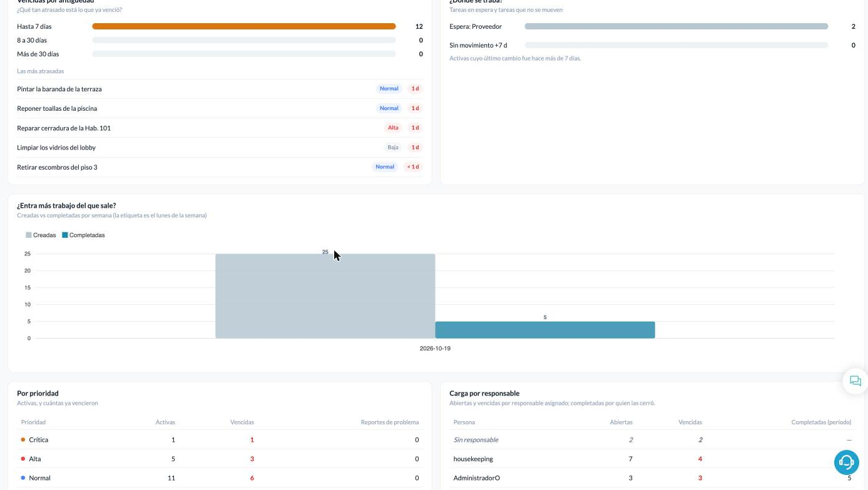Click the '¿Entra más trabajo del que sale?' heading
This screenshot has height=490, width=868.
pos(66,205)
